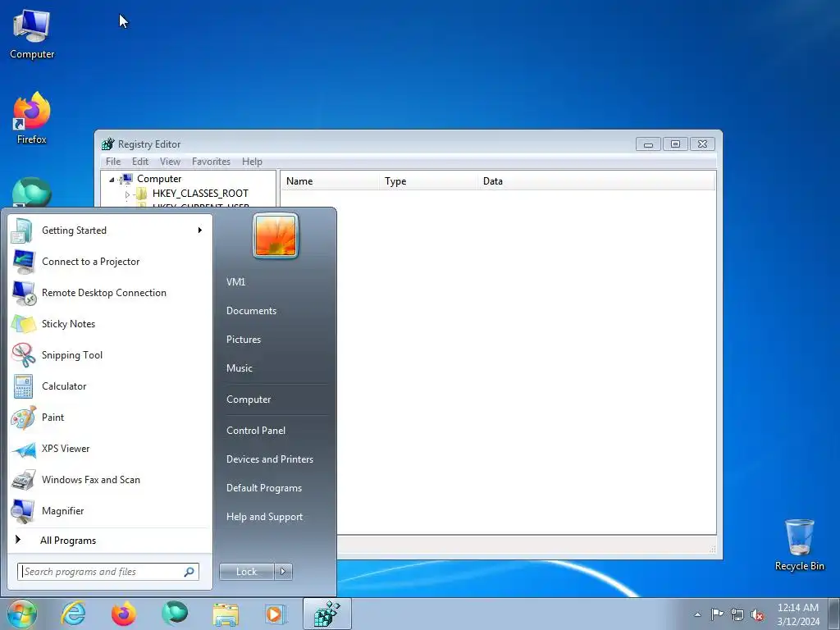The height and width of the screenshot is (630, 840).
Task: Open shutdown options arrow beside Lock
Action: [x=283, y=572]
